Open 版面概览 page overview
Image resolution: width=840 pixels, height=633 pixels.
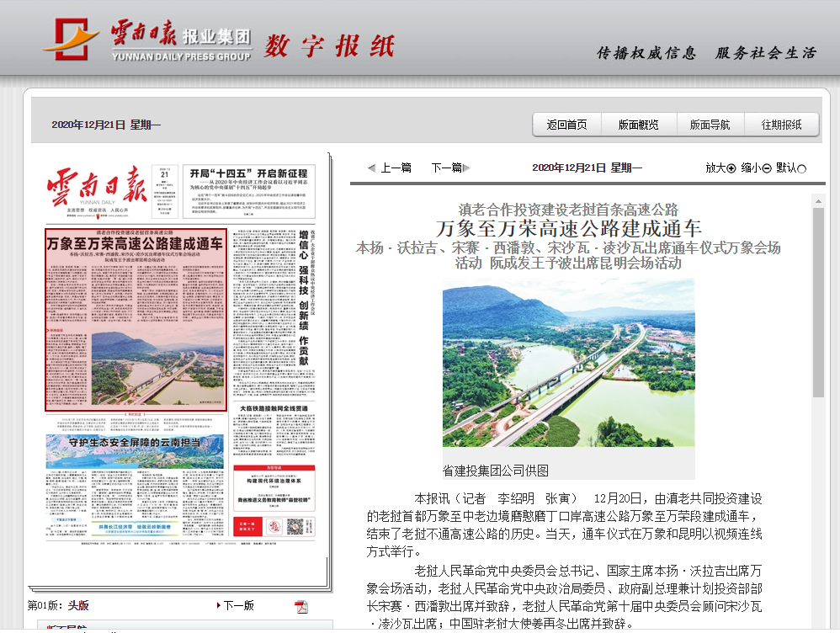[x=638, y=125]
